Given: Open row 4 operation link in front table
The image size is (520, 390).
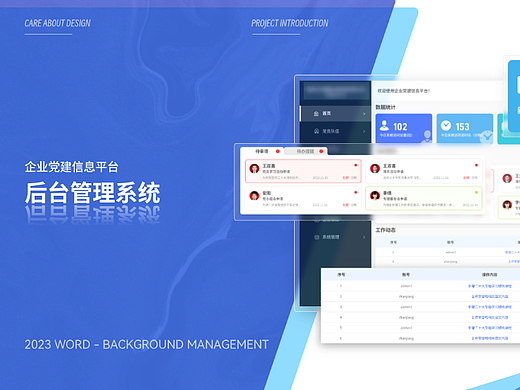Looking at the screenshot, I should tap(490, 317).
